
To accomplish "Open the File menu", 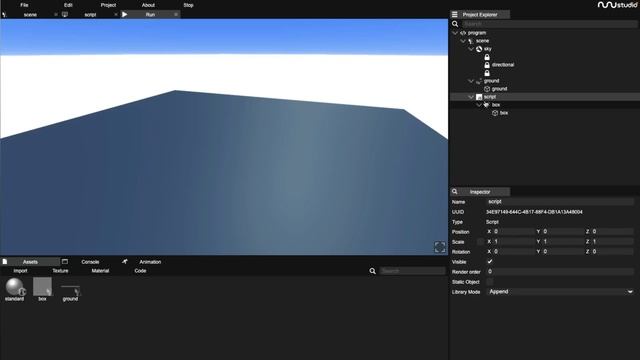I will [x=24, y=5].
